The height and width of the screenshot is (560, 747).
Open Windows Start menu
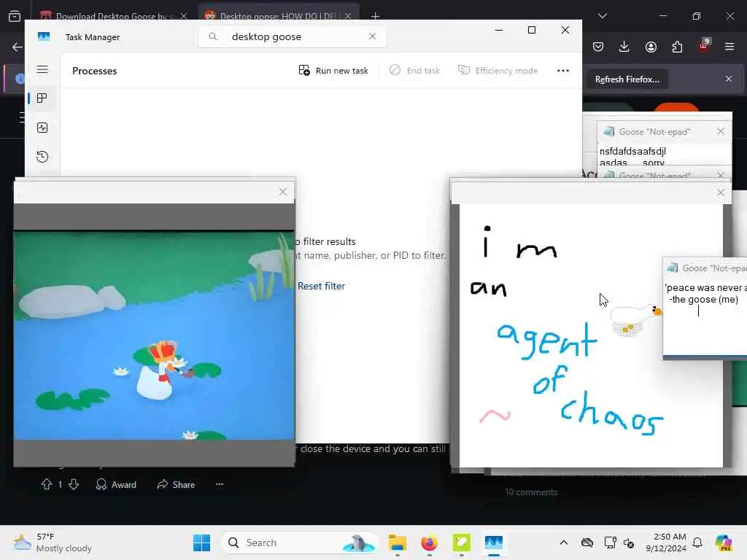point(201,542)
